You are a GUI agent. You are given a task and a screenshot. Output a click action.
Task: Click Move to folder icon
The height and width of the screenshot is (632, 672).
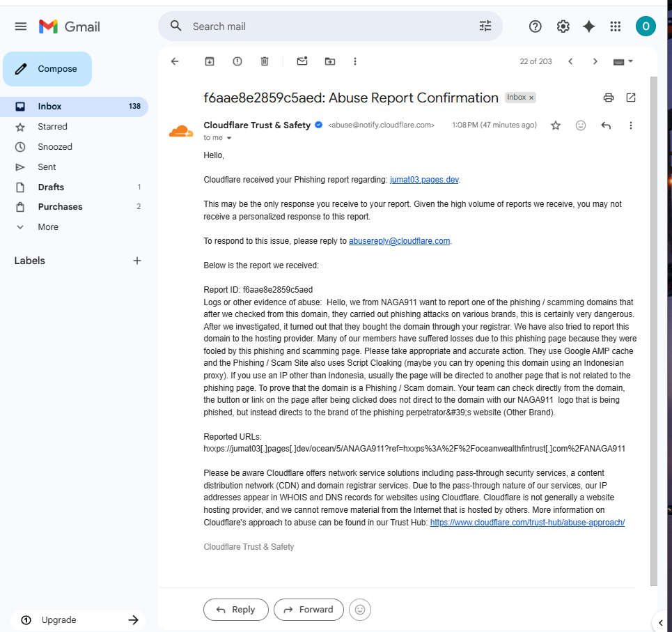pos(330,61)
